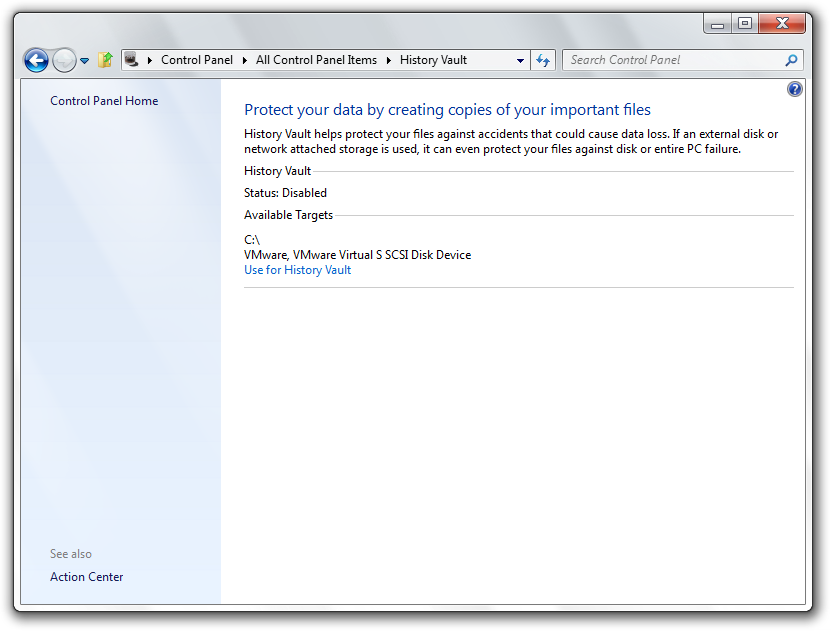
Task: Open the recent pages dropdown arrow
Action: 85,60
